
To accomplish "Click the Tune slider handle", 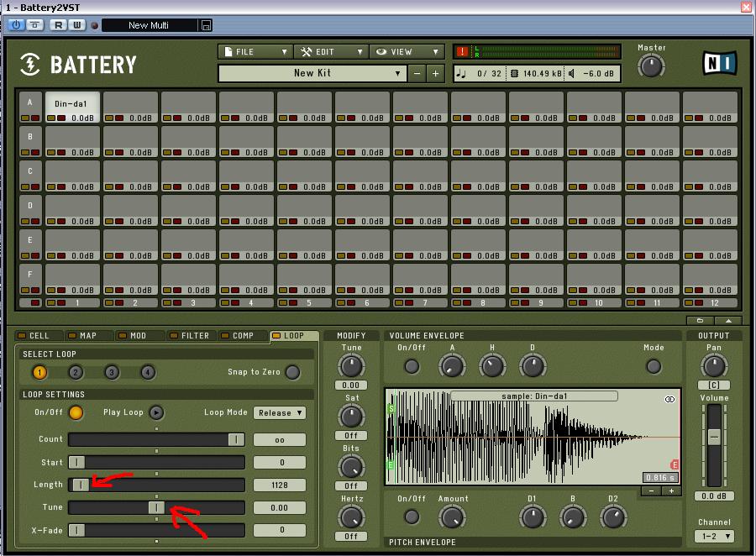I will pos(156,507).
